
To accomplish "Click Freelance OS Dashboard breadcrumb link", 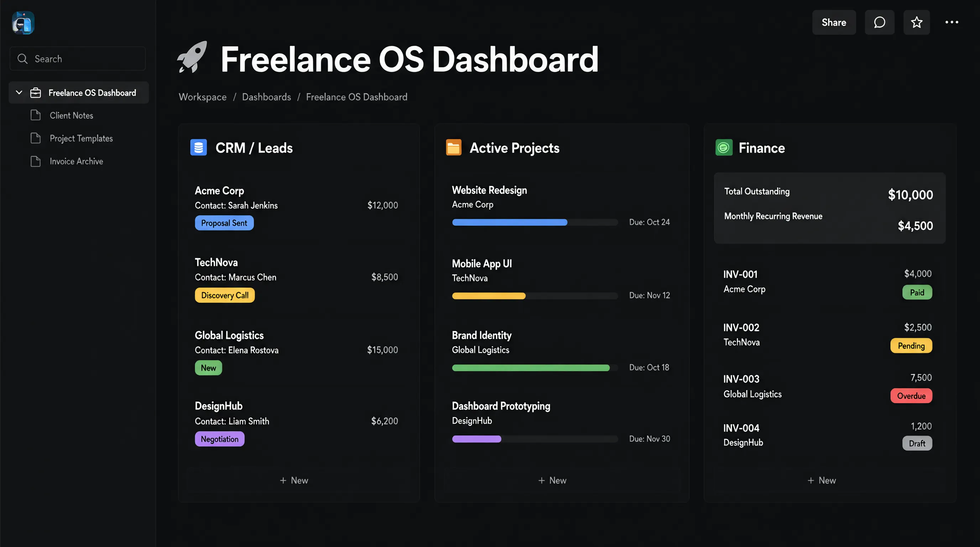I will point(357,97).
